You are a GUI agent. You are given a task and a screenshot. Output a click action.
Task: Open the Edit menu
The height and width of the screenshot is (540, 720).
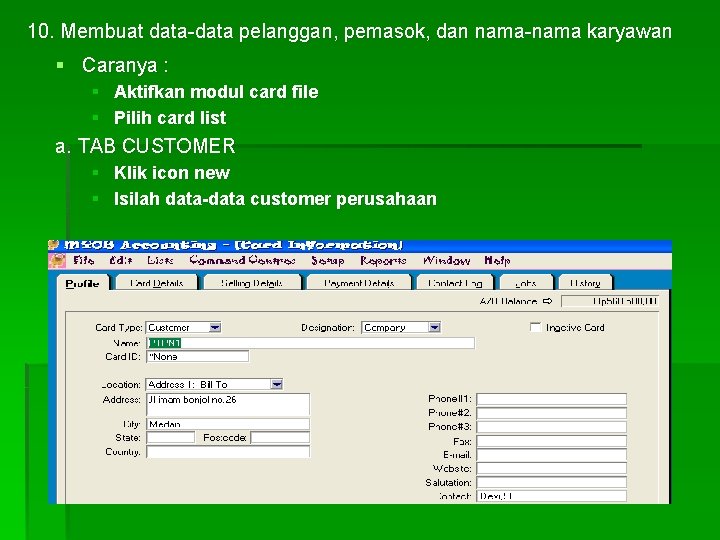[121, 260]
